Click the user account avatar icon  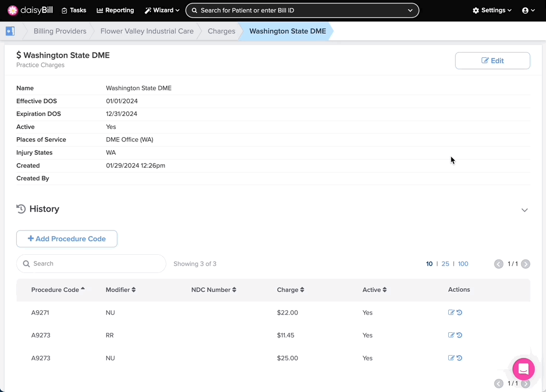click(525, 10)
